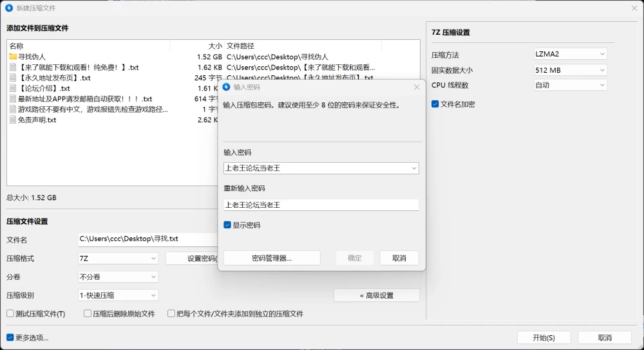The width and height of the screenshot is (644, 350).
Task: Click the 密码管理器... button
Action: [x=272, y=258]
